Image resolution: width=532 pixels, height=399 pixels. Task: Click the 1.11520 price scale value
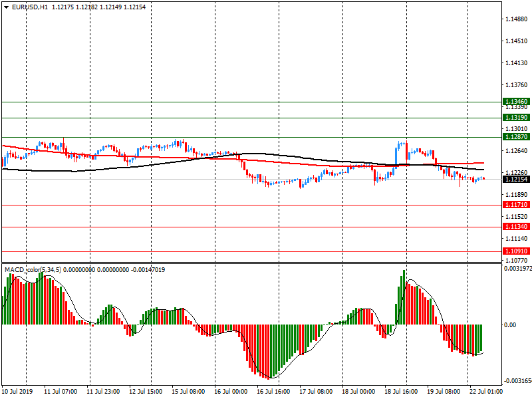(517, 217)
